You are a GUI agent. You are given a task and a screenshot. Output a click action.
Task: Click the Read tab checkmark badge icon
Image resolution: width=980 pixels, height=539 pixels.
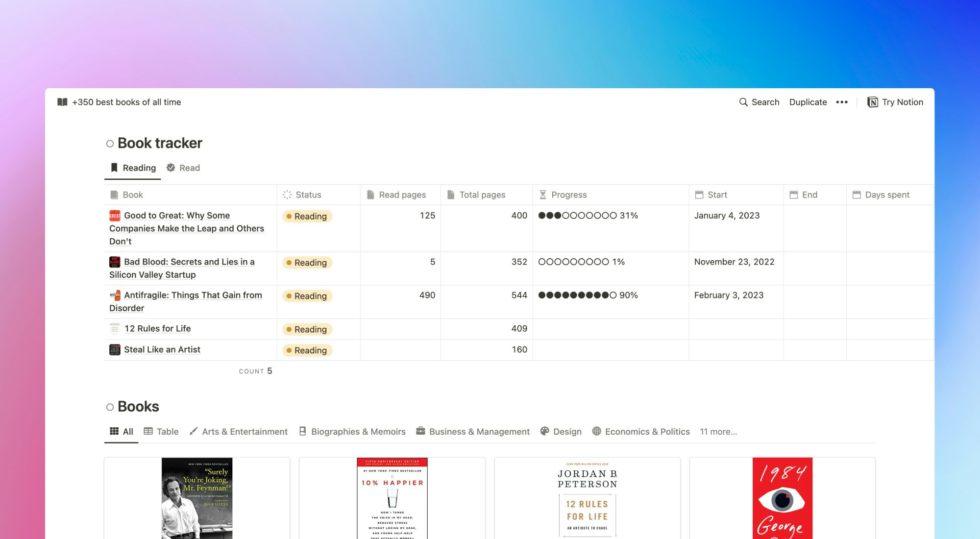click(171, 168)
